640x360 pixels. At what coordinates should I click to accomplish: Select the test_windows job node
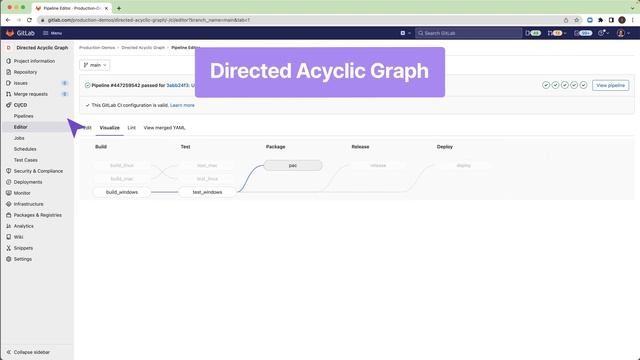coord(207,192)
